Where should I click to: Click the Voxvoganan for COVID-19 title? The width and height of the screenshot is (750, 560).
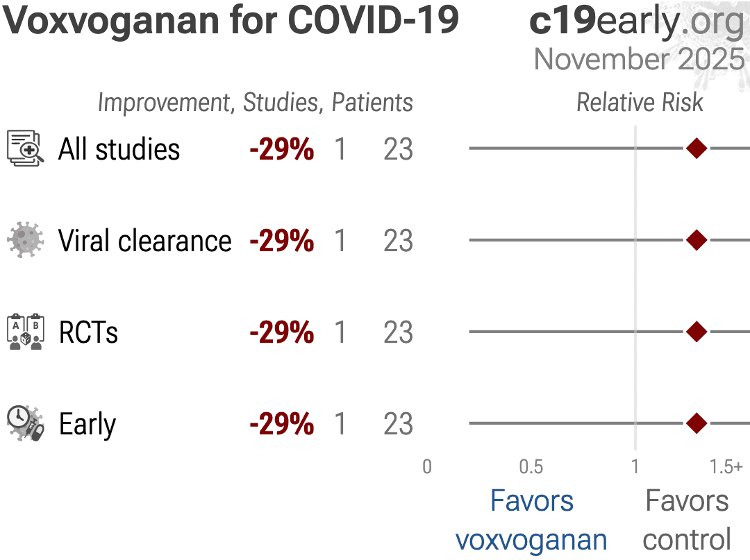(x=232, y=22)
